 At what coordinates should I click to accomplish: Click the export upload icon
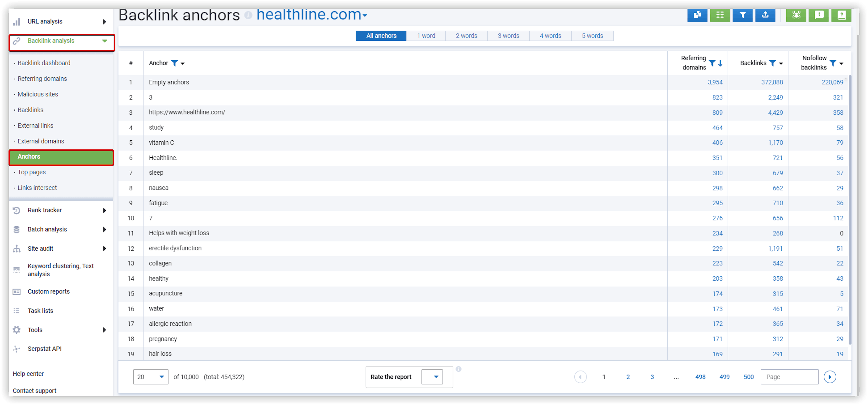[765, 15]
